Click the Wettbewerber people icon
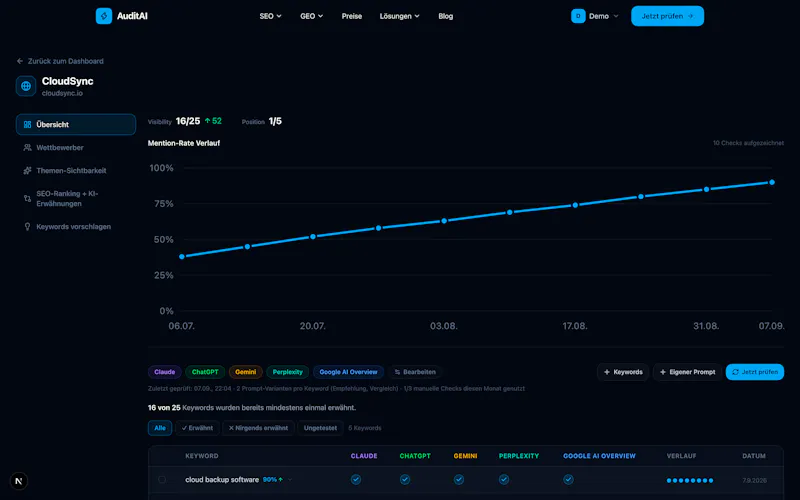The image size is (800, 500). coord(28,147)
